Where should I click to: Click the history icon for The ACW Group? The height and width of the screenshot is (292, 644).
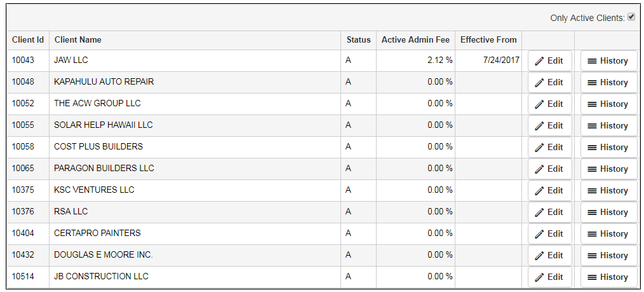[591, 104]
